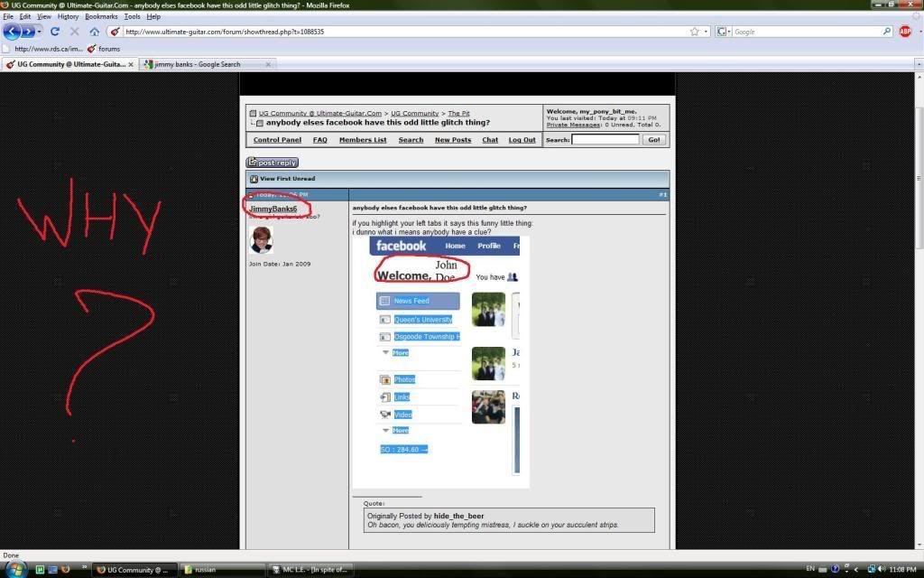Open the Edit menu
924x578 pixels.
(24, 16)
